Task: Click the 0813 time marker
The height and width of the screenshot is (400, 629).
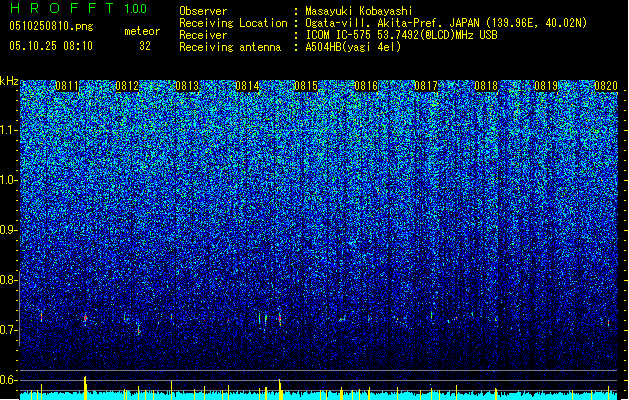Action: pyautogui.click(x=187, y=86)
